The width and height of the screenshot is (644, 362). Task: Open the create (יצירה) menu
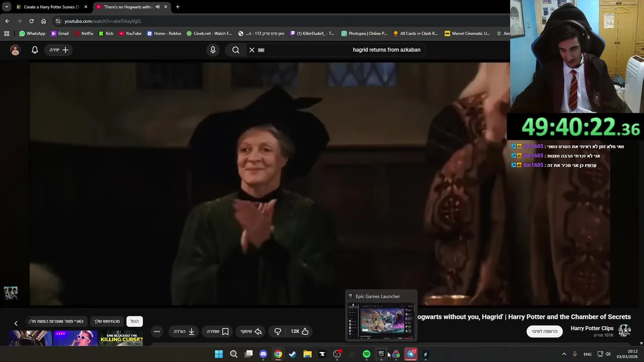(59, 50)
